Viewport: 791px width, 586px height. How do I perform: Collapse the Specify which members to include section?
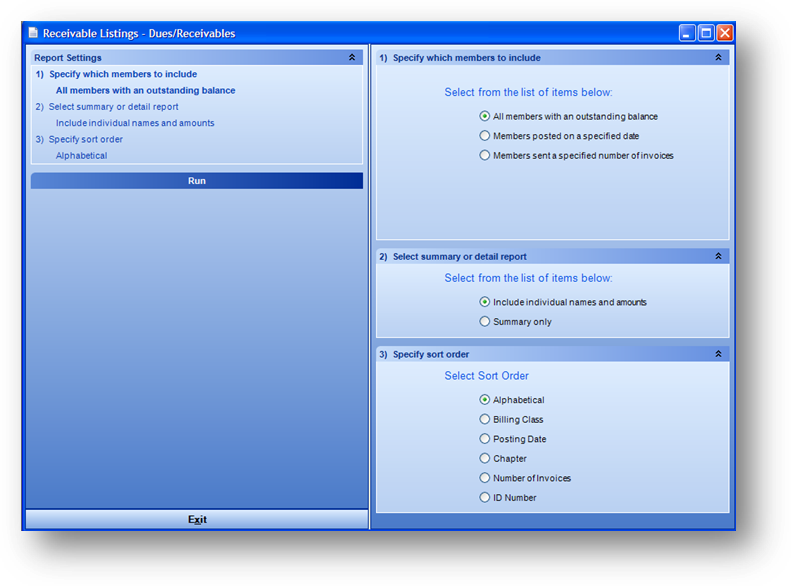(718, 57)
